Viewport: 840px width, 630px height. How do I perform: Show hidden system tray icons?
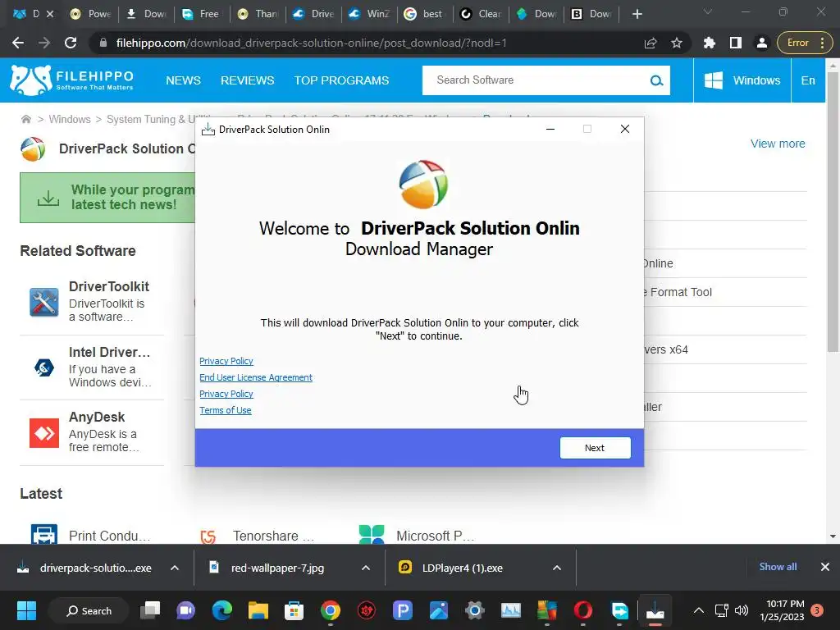699,610
